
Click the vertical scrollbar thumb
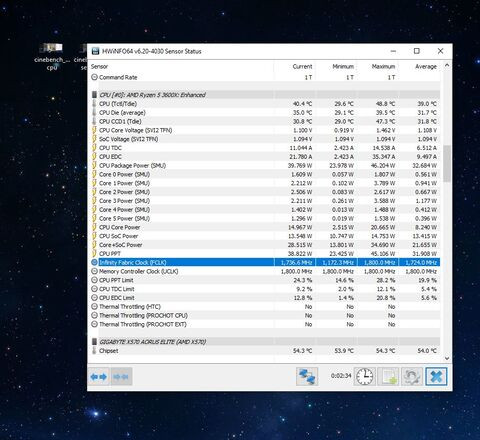[x=447, y=163]
